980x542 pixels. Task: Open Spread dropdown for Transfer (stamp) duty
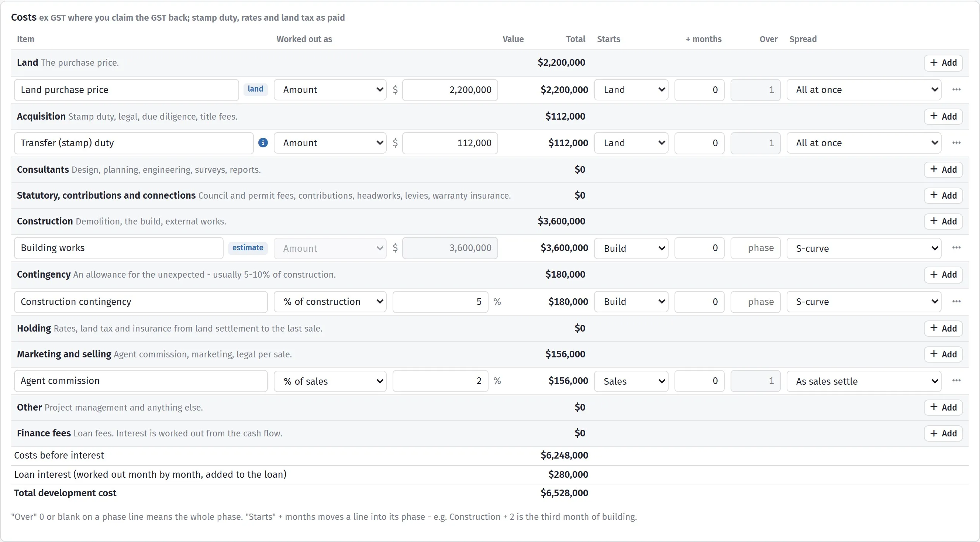[864, 143]
